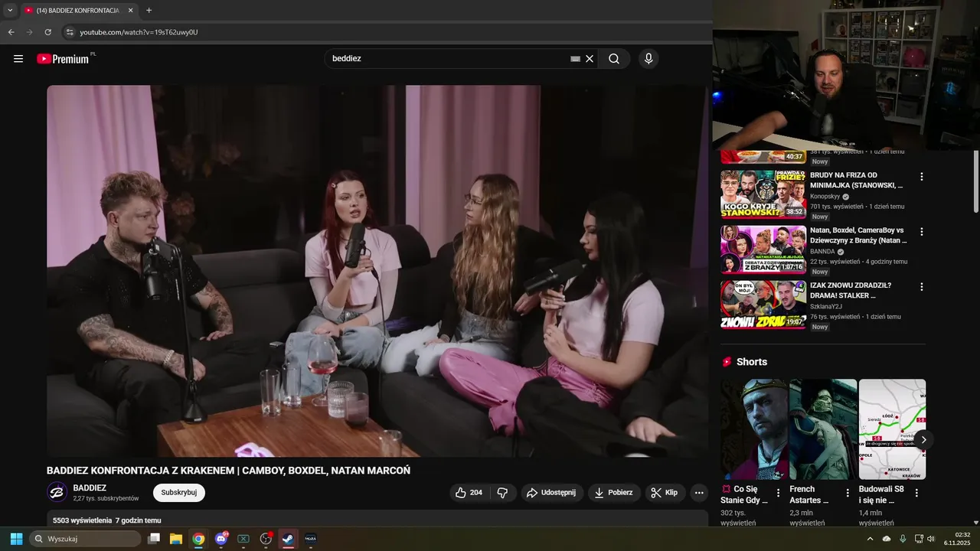Show hidden system tray icons
The width and height of the screenshot is (980, 551).
click(x=870, y=539)
